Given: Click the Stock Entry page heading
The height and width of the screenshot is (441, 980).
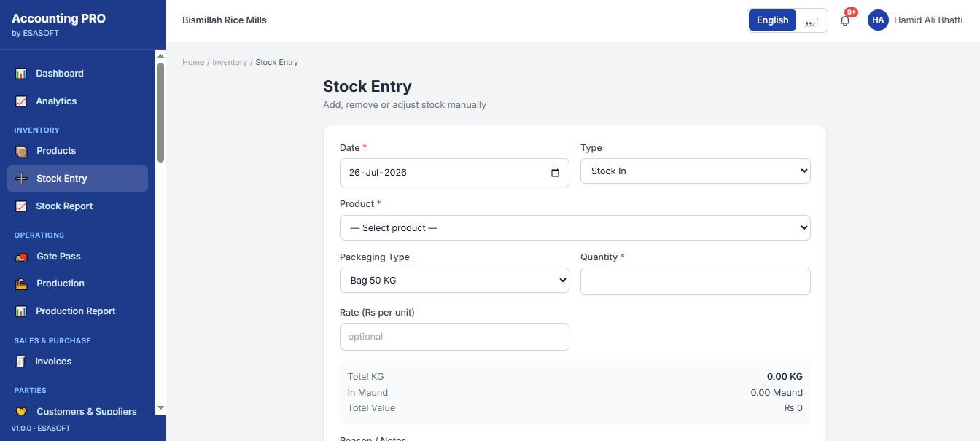Looking at the screenshot, I should click(x=367, y=87).
